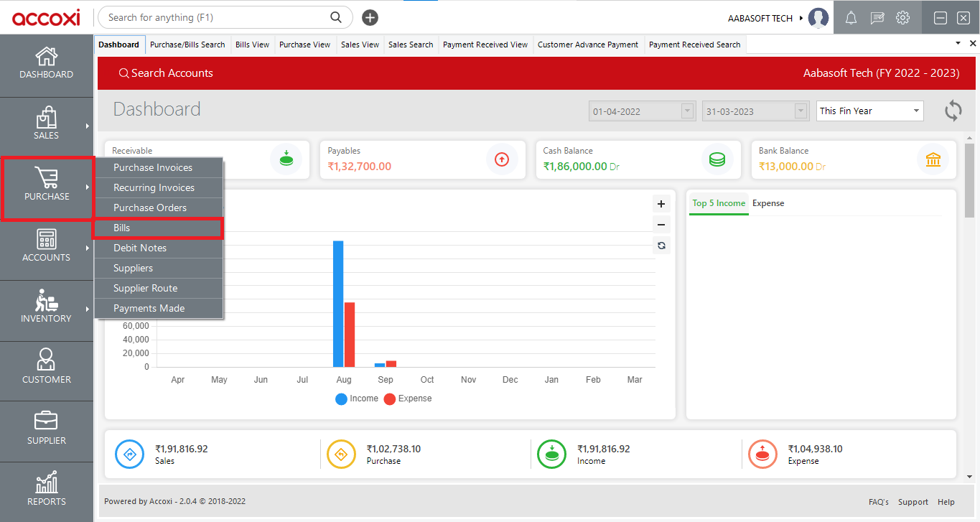Open the 01-04-2022 date picker dropdown
This screenshot has width=980, height=522.
pyautogui.click(x=687, y=111)
